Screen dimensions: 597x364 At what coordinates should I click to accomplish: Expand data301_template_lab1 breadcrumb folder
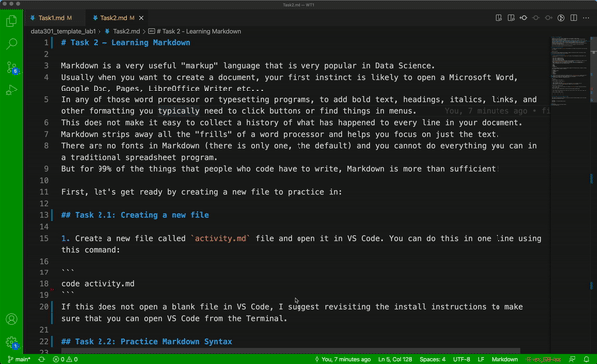(63, 31)
